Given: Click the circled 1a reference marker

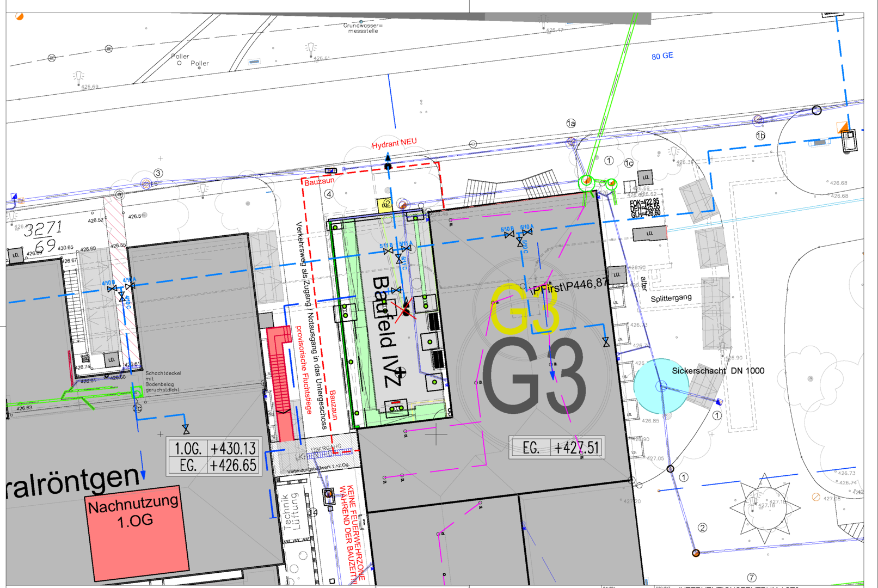Looking at the screenshot, I should tap(571, 124).
